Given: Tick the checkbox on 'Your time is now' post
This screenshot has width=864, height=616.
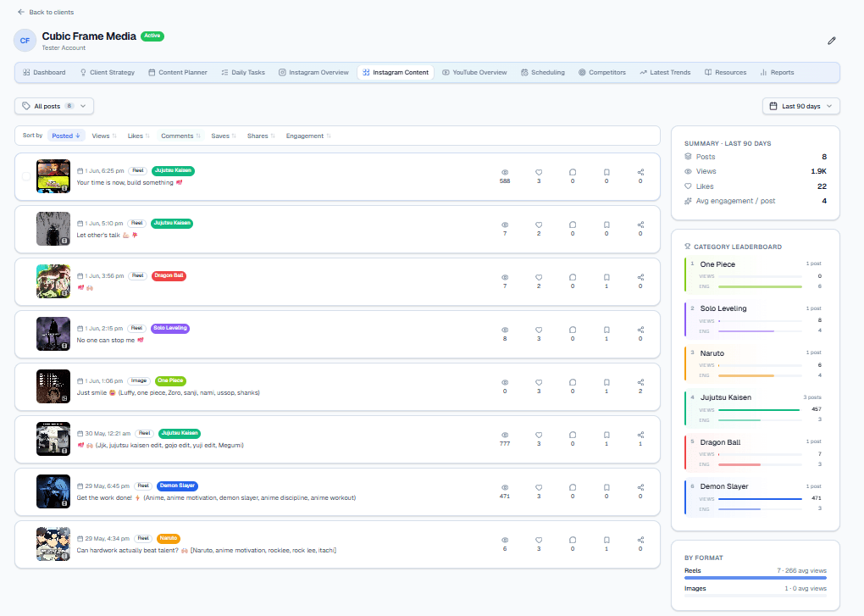Looking at the screenshot, I should click(26, 176).
